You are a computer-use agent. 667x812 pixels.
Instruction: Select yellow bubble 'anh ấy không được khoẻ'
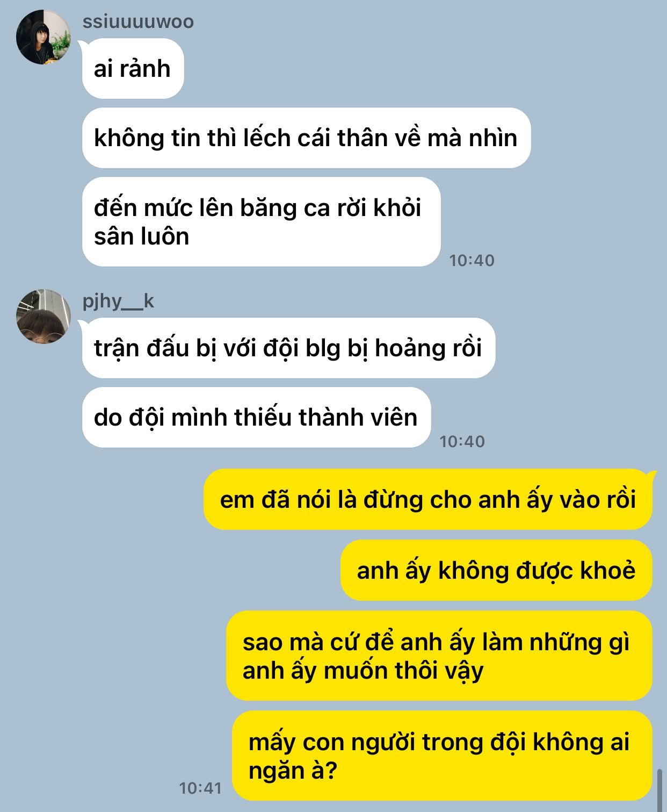[x=496, y=571]
